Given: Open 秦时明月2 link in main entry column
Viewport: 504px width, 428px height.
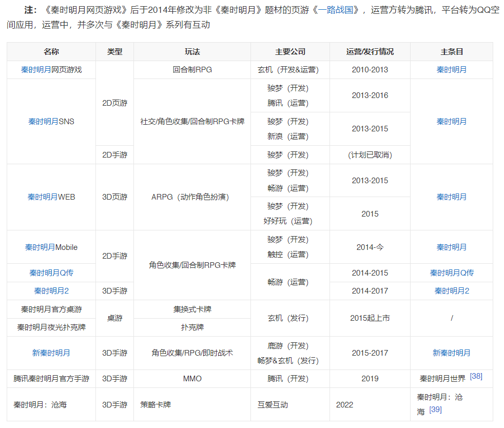Looking at the screenshot, I should (x=452, y=291).
